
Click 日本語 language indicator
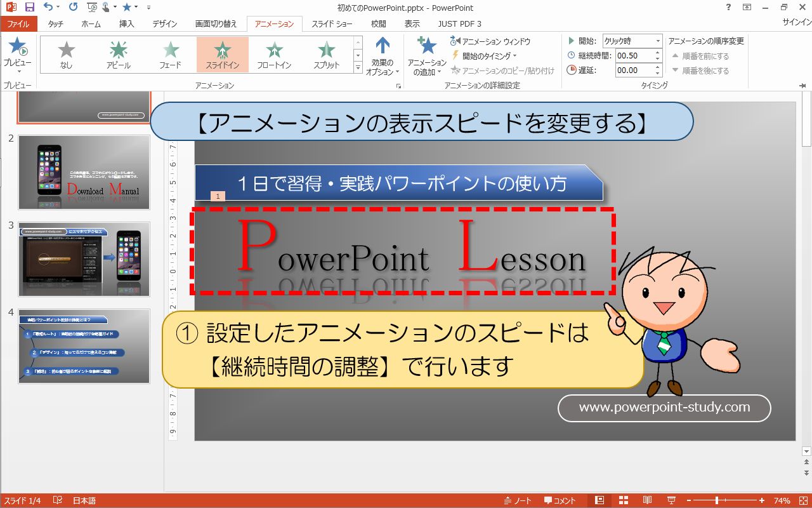pos(84,500)
